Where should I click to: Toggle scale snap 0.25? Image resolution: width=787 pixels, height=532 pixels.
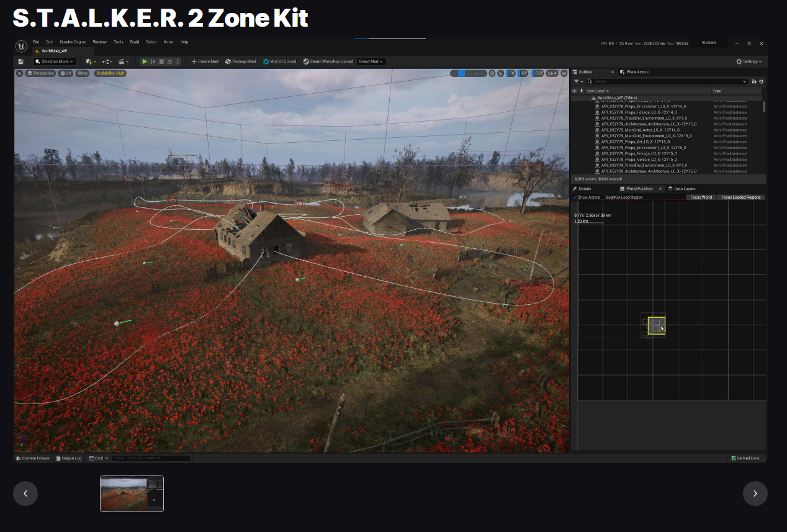point(537,73)
